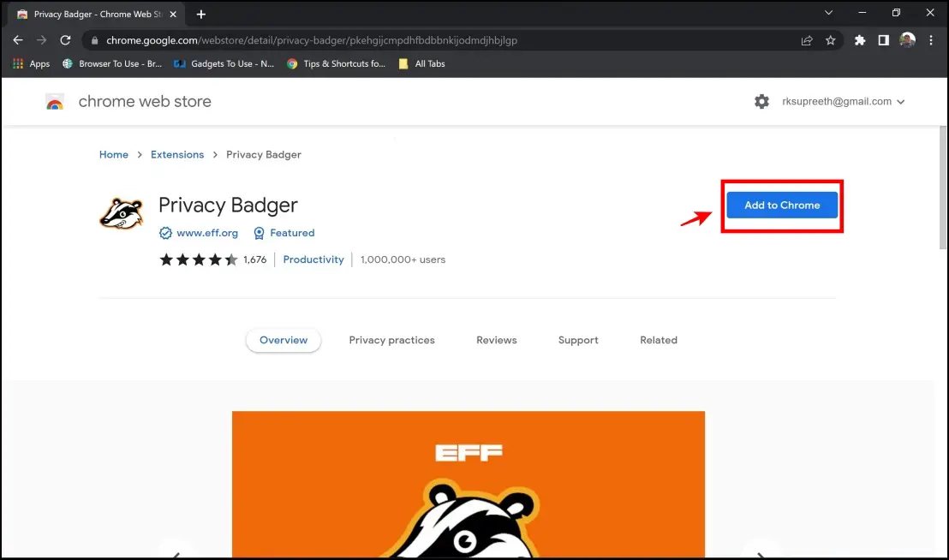Open the 1,676 ratings count
Viewport: 949px width, 560px height.
[254, 259]
